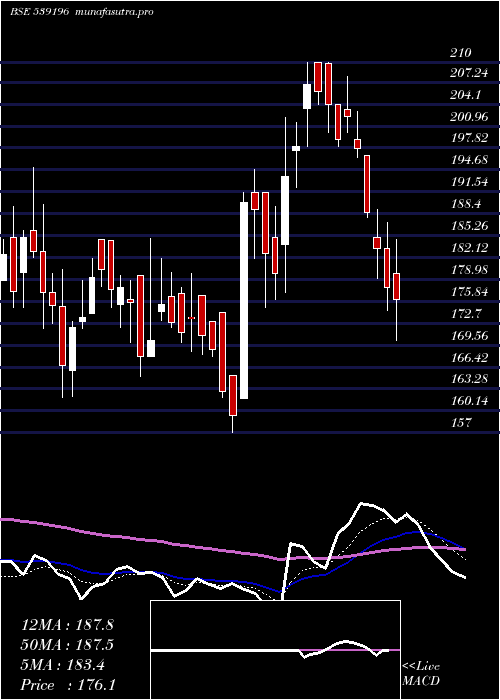Viewport: 500px width, 700px height.
Task: Click the 178.98 price axis label
Action: point(469,270)
